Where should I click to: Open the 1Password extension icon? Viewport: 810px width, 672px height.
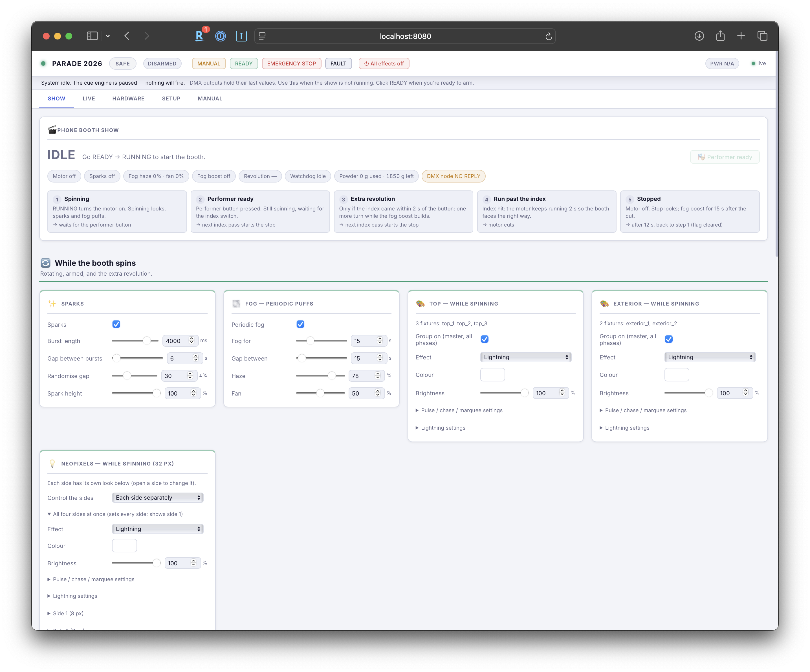point(220,36)
